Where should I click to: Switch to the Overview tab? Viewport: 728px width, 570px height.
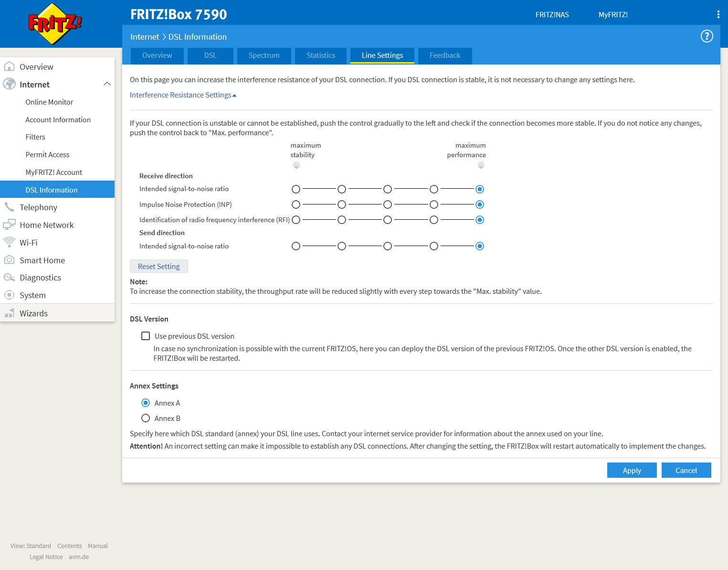point(157,55)
